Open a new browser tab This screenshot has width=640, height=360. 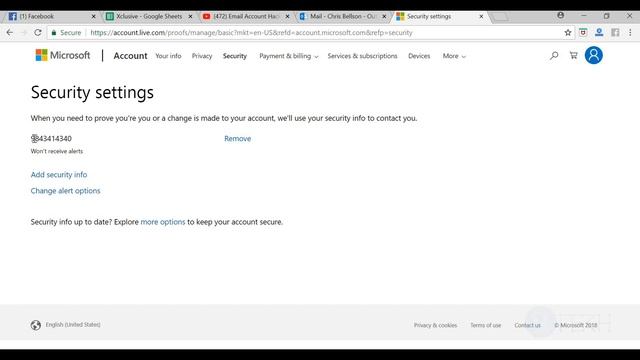(500, 17)
